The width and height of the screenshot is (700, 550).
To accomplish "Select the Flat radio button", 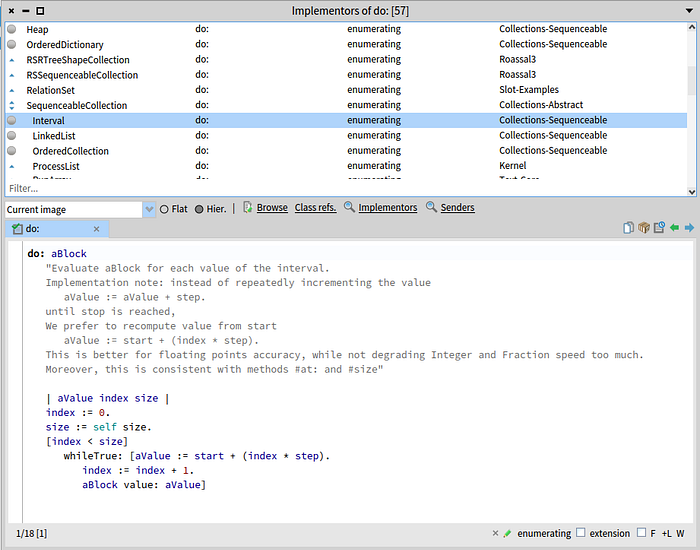I will (164, 209).
